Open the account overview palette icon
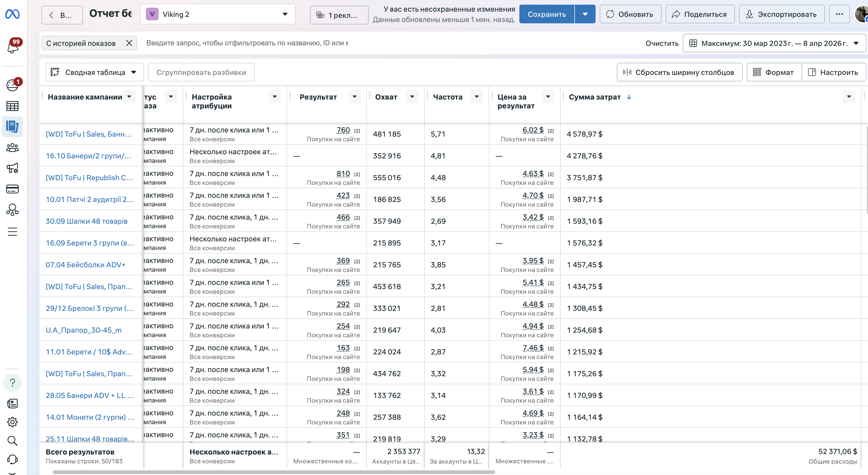868x475 pixels. (x=12, y=85)
